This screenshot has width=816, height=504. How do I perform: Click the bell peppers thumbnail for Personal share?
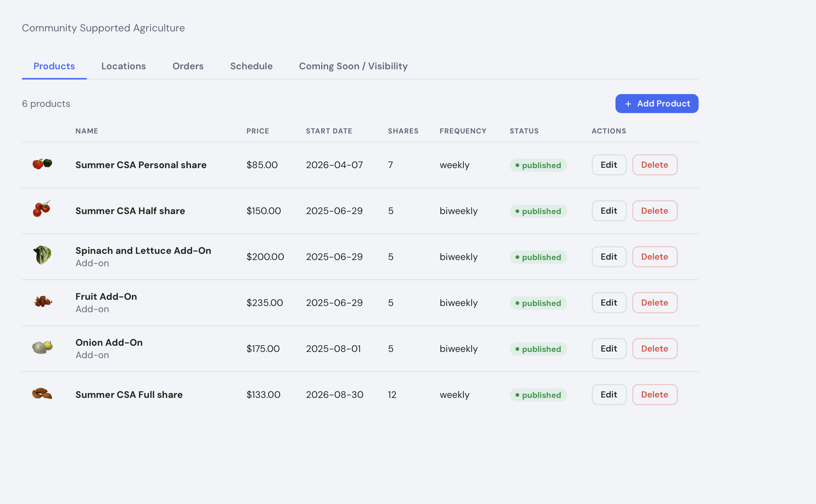pos(42,164)
